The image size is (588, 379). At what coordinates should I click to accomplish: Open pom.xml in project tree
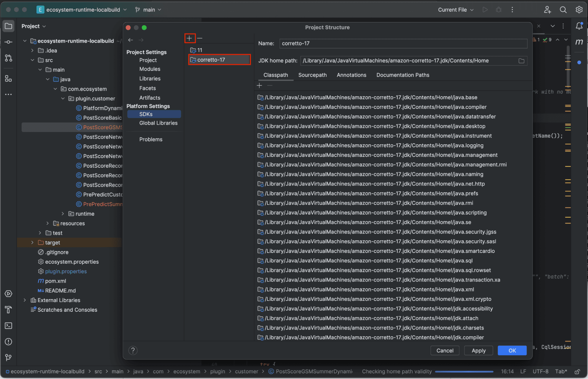point(56,281)
